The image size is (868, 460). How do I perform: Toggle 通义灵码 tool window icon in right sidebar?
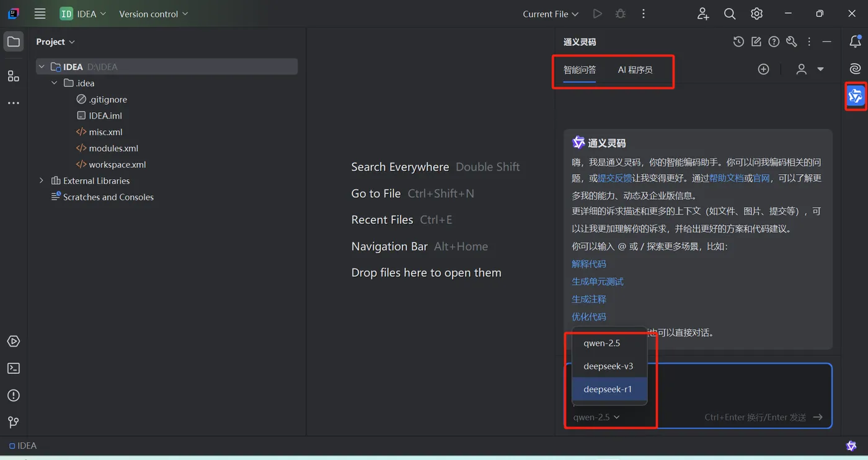coord(856,95)
